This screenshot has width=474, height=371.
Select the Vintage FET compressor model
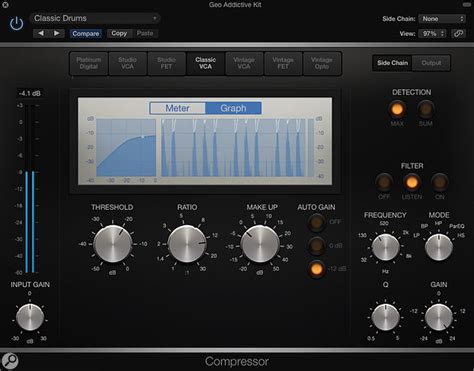(283, 63)
